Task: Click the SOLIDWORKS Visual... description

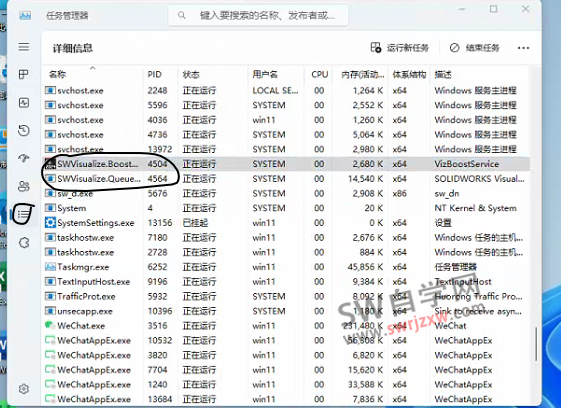Action: coord(479,179)
